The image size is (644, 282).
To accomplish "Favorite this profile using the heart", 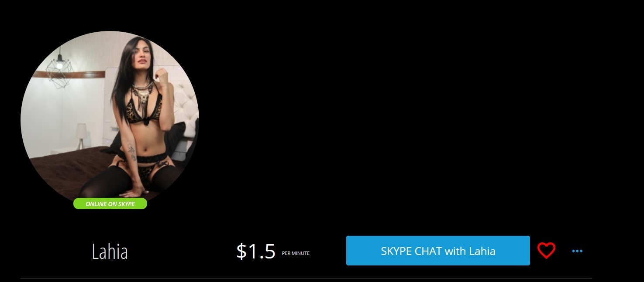I will point(546,251).
